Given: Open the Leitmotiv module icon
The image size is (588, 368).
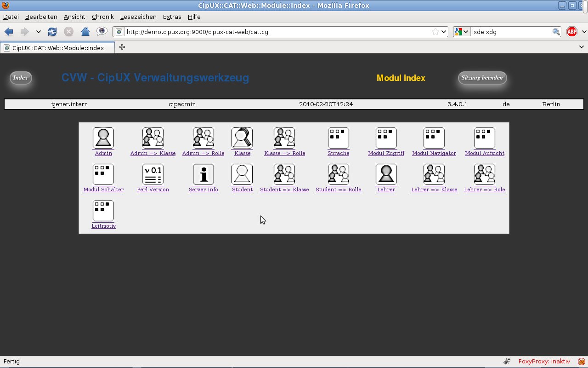Looking at the screenshot, I should pos(103,211).
